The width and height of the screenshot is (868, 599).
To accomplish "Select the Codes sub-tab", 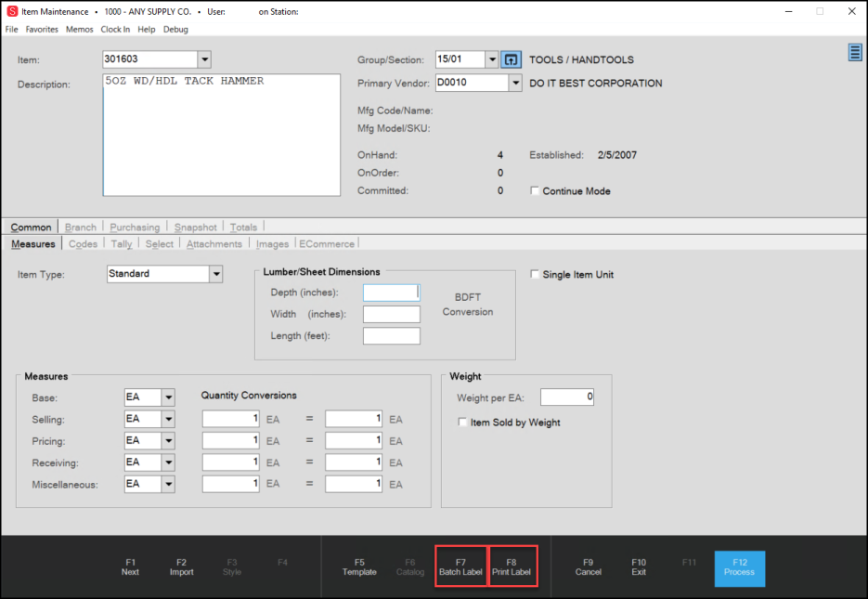I will 83,244.
